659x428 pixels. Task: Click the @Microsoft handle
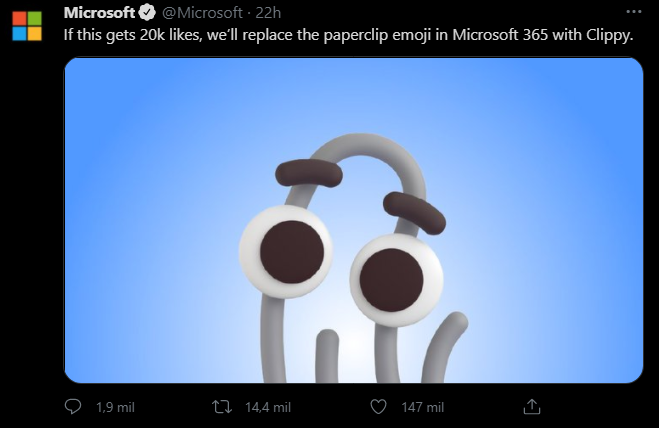pos(200,13)
